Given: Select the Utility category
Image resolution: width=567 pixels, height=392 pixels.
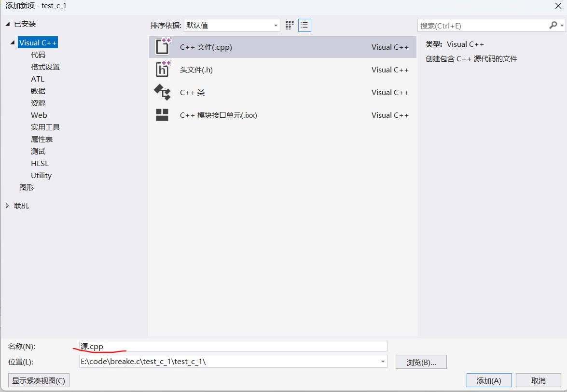Looking at the screenshot, I should pyautogui.click(x=41, y=175).
